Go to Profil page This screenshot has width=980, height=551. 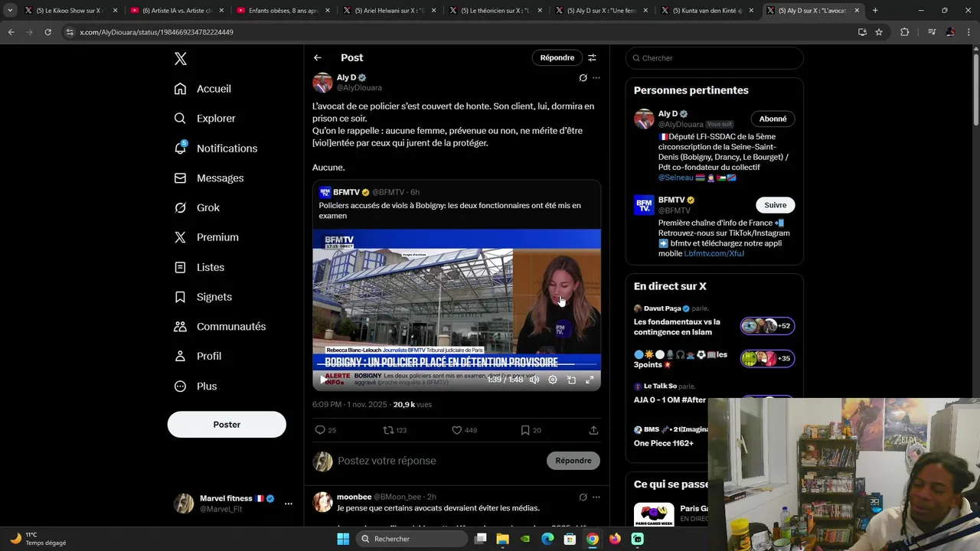(x=198, y=356)
